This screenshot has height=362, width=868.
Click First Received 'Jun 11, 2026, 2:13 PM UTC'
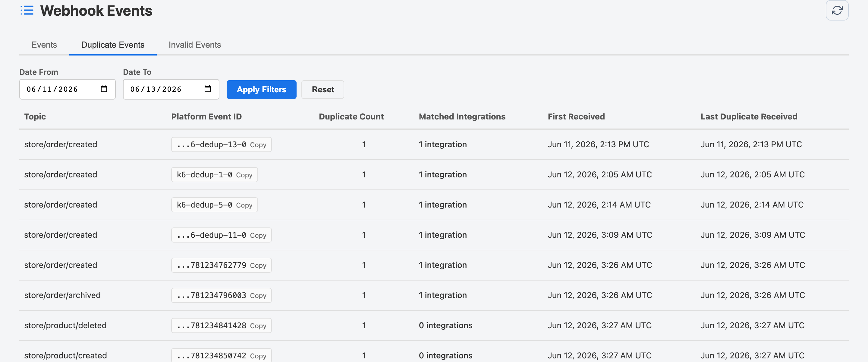[x=598, y=144]
